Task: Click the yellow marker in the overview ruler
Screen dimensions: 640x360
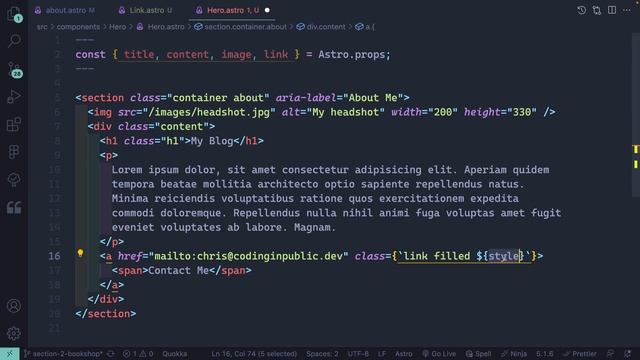Action: point(636,150)
